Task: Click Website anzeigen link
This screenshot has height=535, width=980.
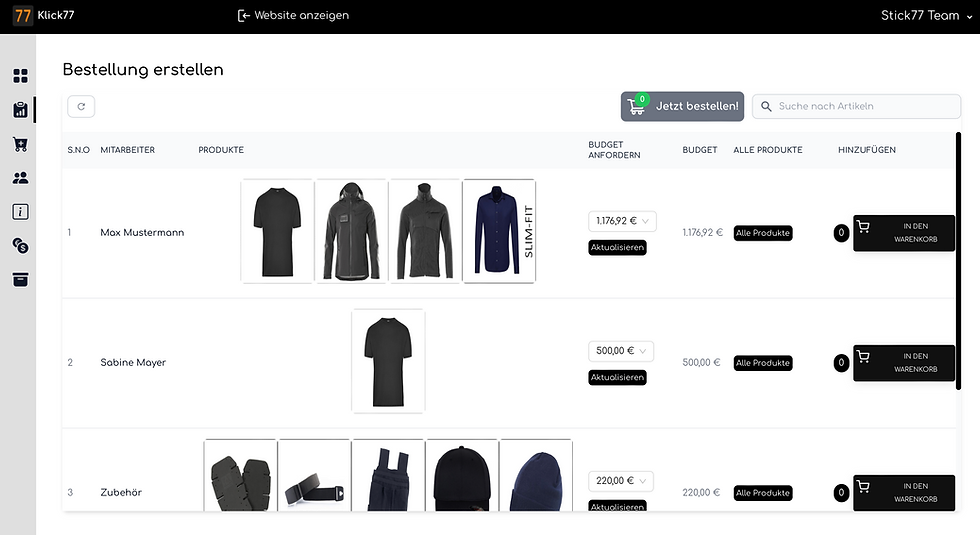Action: pyautogui.click(x=293, y=15)
